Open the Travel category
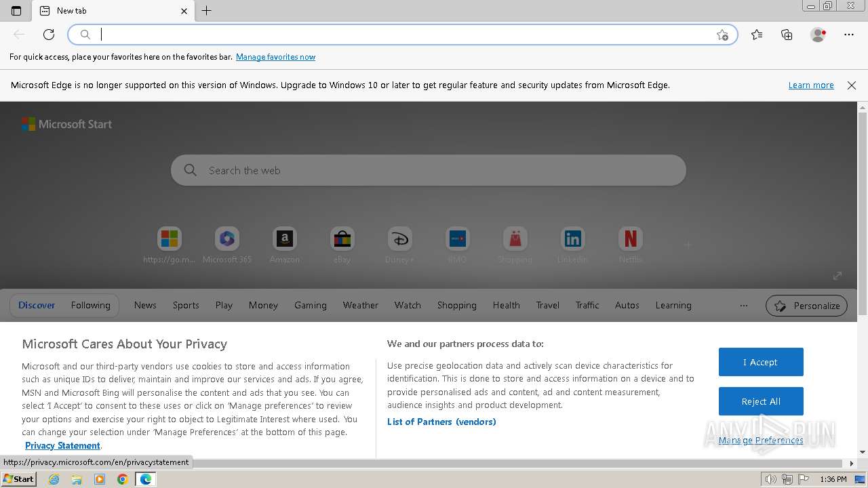The image size is (868, 488). coord(547,305)
